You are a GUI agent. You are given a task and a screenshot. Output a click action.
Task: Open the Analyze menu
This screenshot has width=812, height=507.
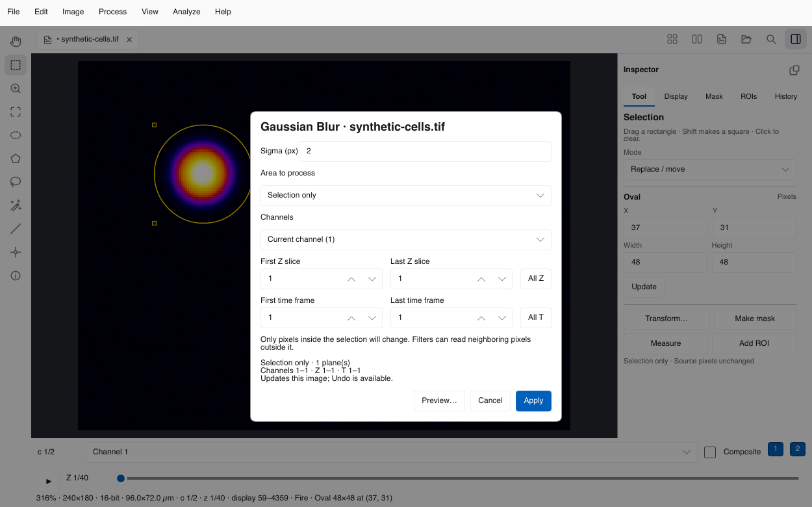click(x=186, y=12)
